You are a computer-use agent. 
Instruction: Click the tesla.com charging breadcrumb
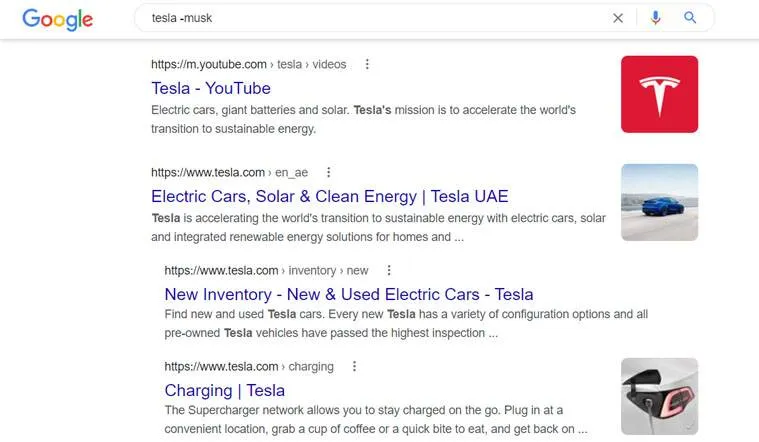[249, 366]
